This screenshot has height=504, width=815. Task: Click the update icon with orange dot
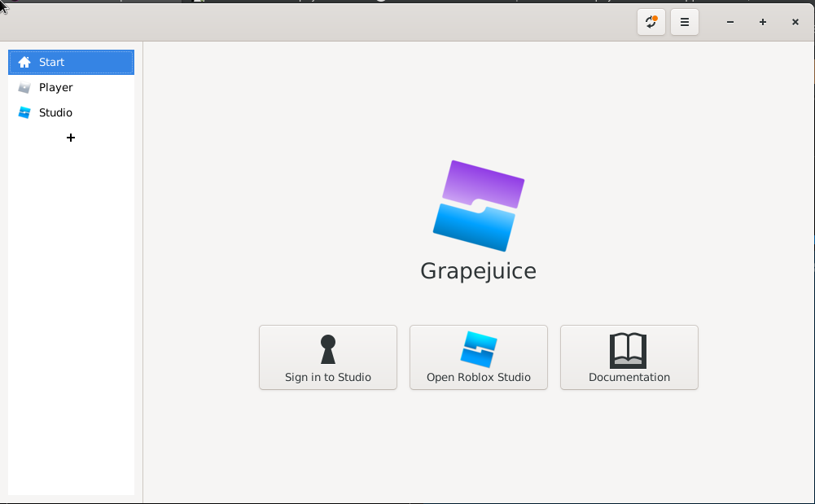pyautogui.click(x=651, y=22)
